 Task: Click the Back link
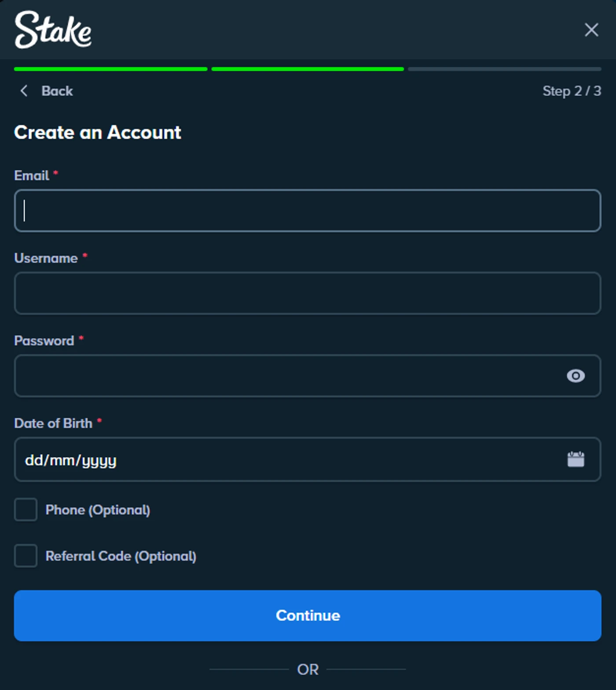pos(57,91)
